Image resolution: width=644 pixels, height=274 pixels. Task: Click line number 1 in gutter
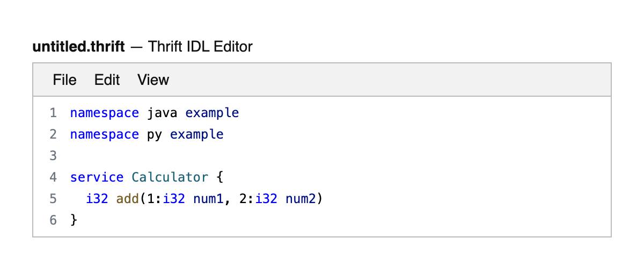pyautogui.click(x=53, y=113)
